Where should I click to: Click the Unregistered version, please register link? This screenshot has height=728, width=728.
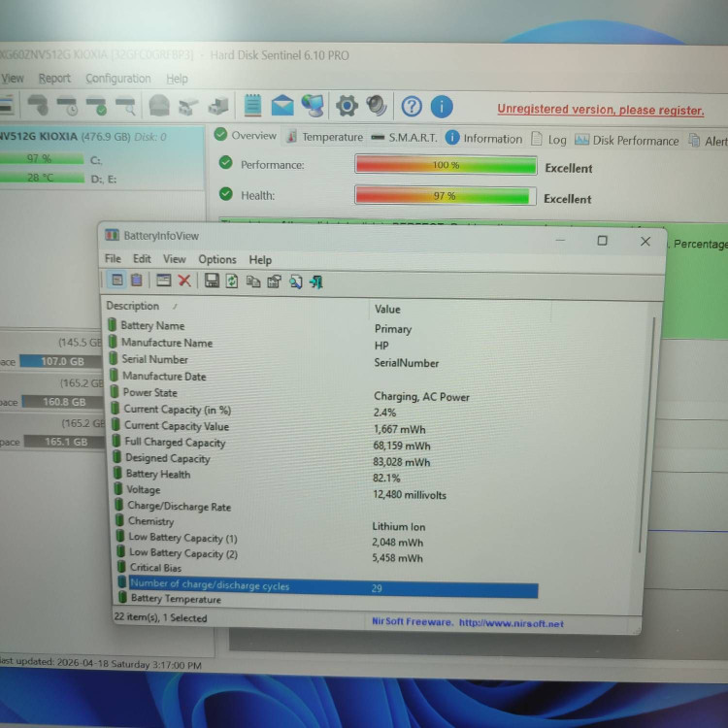pyautogui.click(x=601, y=110)
